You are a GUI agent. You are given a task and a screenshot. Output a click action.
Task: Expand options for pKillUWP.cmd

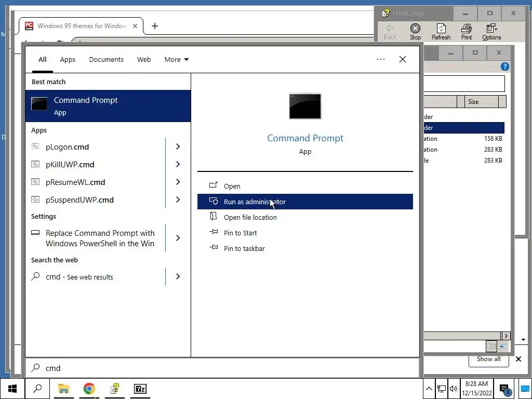point(178,164)
